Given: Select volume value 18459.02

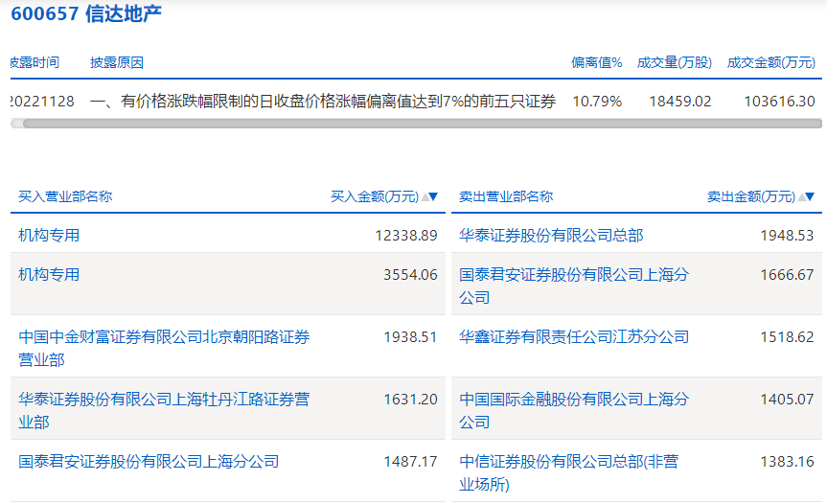Looking at the screenshot, I should (680, 102).
